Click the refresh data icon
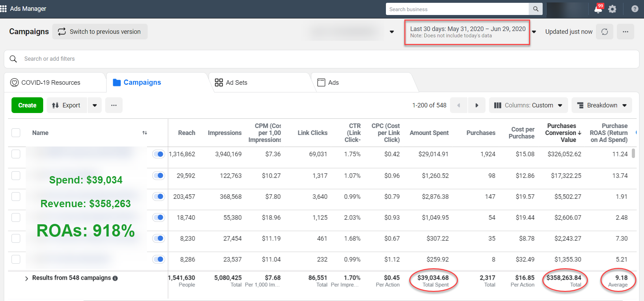The width and height of the screenshot is (644, 301). 604,32
